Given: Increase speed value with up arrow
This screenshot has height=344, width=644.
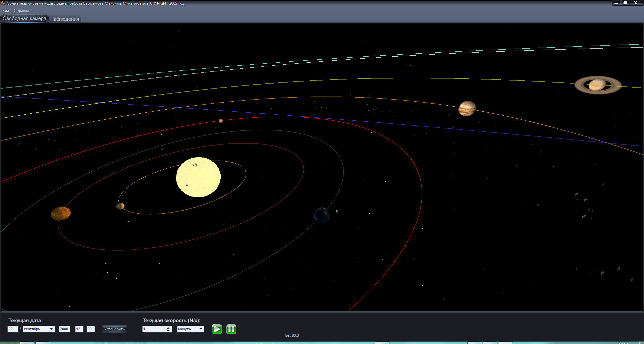Looking at the screenshot, I should [x=168, y=328].
